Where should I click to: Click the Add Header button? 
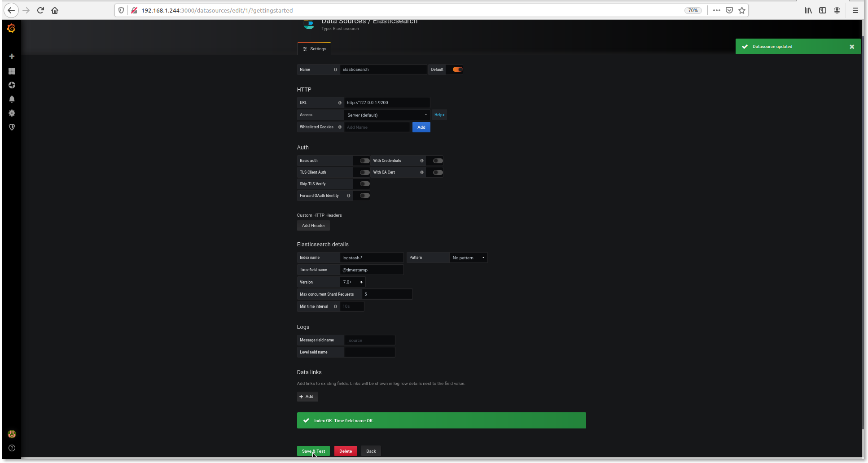[x=313, y=226]
